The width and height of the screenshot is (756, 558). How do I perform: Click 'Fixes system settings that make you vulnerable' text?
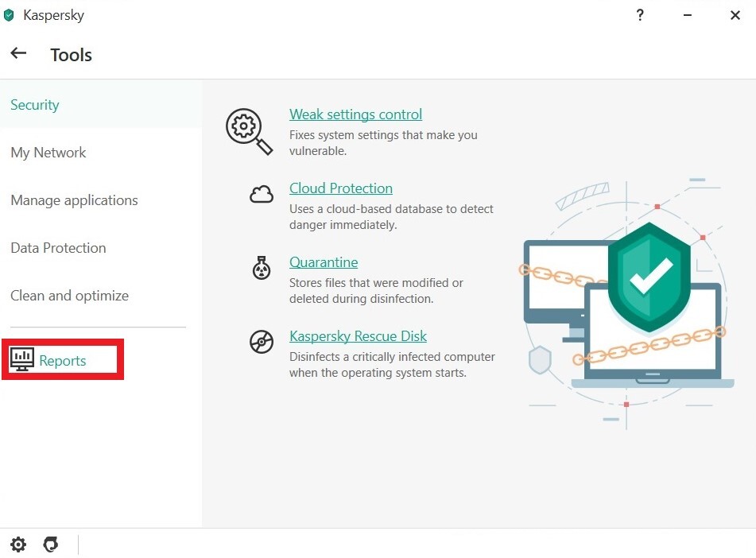[x=383, y=143]
